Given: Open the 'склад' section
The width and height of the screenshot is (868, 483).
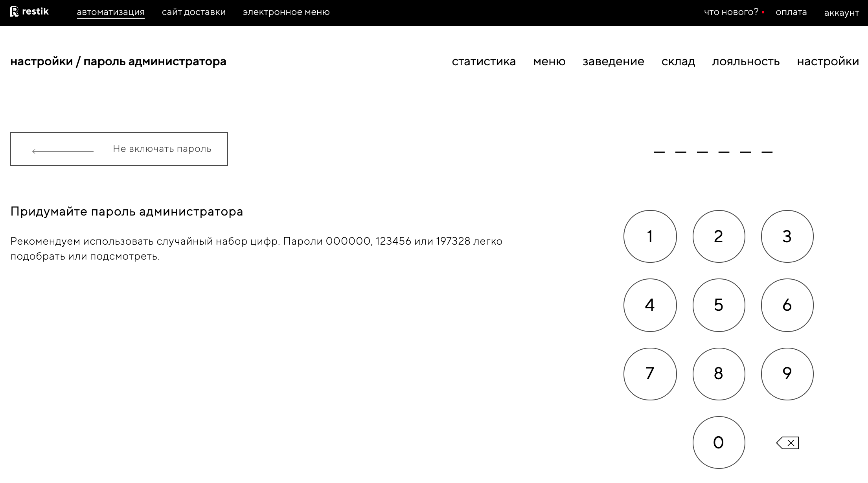Looking at the screenshot, I should click(x=678, y=61).
